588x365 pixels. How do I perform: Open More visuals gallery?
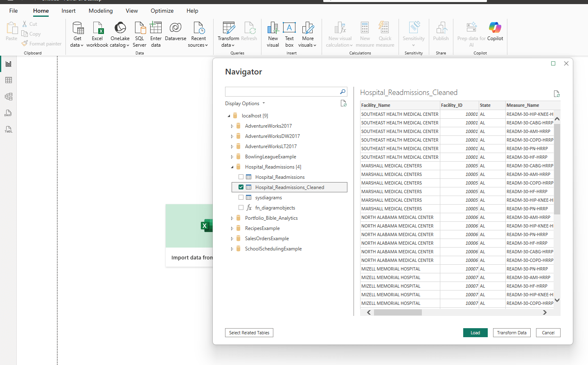point(308,34)
